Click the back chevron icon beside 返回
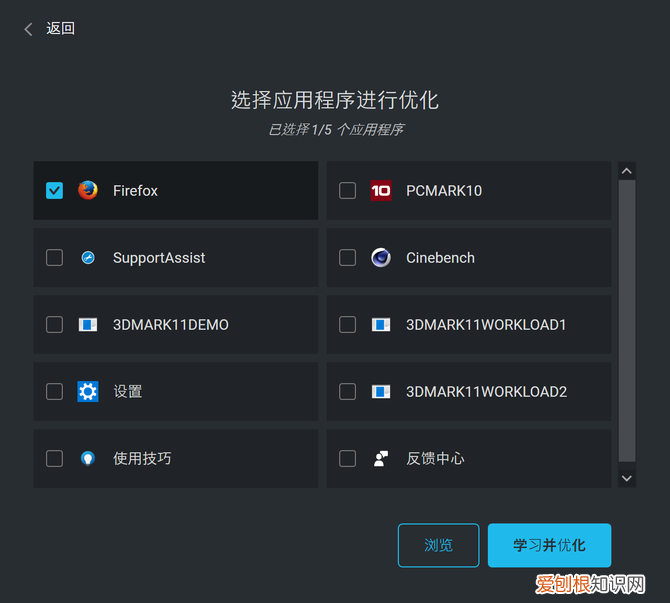This screenshot has width=670, height=603. coord(28,29)
